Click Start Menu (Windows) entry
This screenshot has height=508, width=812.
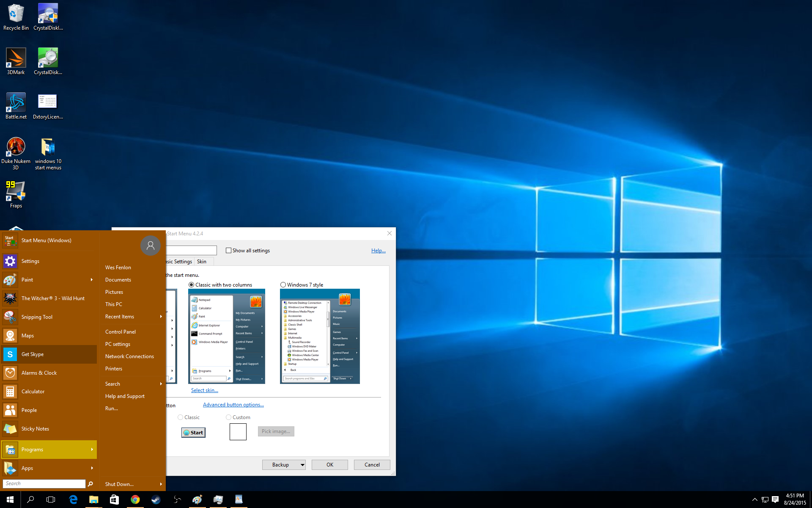49,240
